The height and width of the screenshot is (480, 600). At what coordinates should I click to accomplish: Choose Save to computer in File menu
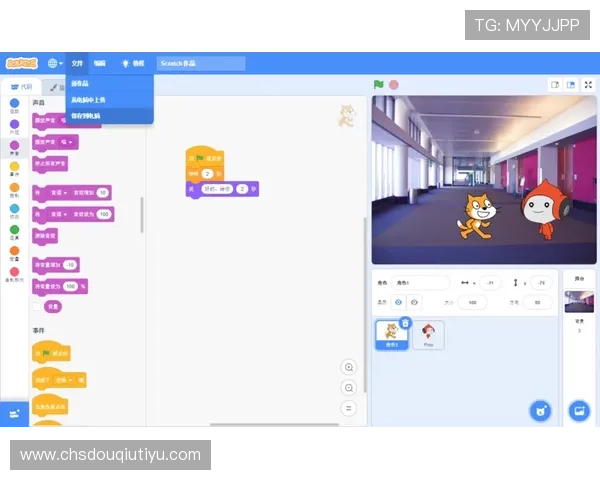click(110, 116)
